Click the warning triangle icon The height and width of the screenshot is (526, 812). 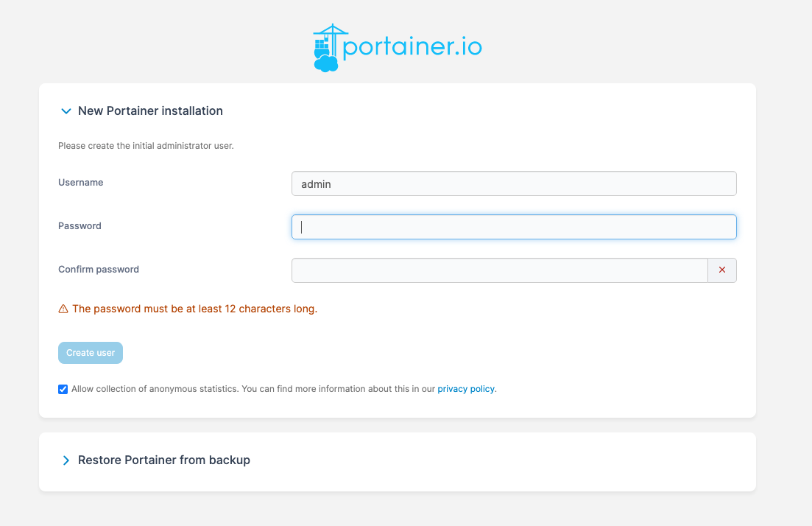pyautogui.click(x=63, y=309)
